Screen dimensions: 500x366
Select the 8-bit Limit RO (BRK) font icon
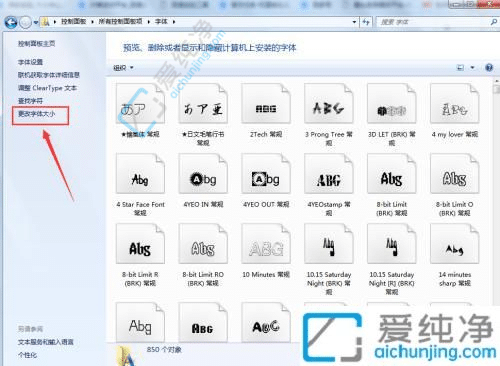coord(203,244)
